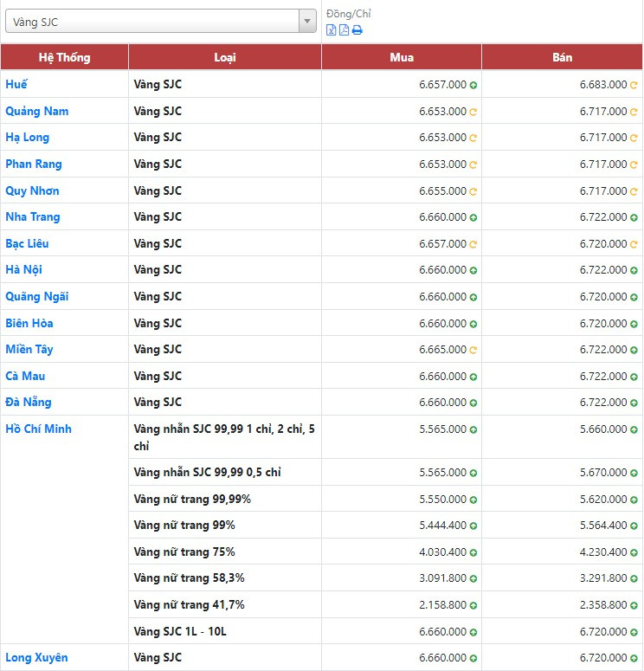The height and width of the screenshot is (671, 644).
Task: Click the Loại column header
Action: 225,57
